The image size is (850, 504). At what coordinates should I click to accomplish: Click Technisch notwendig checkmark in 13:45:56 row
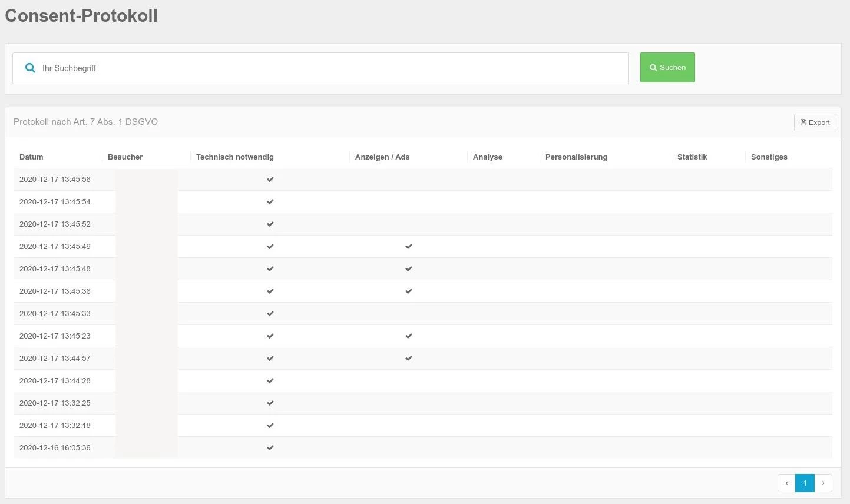(270, 180)
